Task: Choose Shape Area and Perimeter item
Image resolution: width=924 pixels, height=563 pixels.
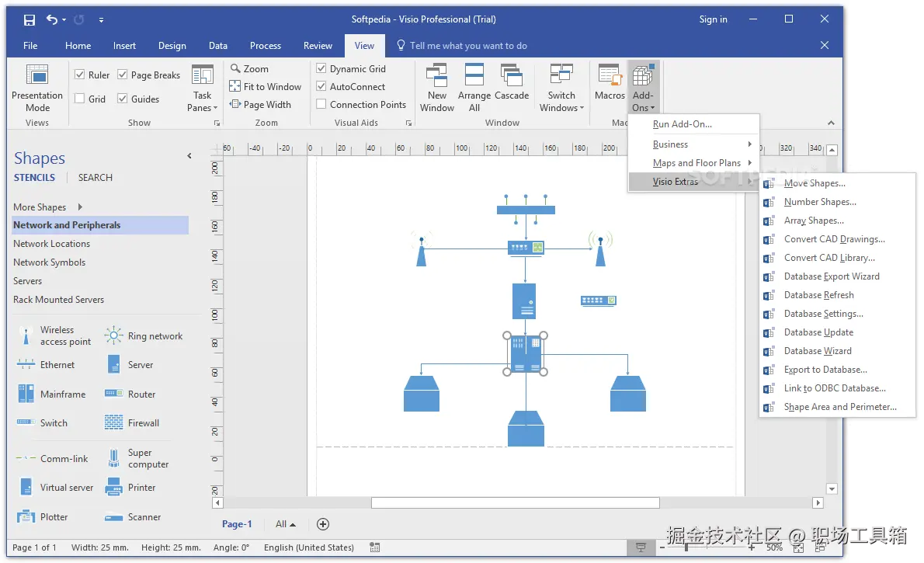Action: 837,407
